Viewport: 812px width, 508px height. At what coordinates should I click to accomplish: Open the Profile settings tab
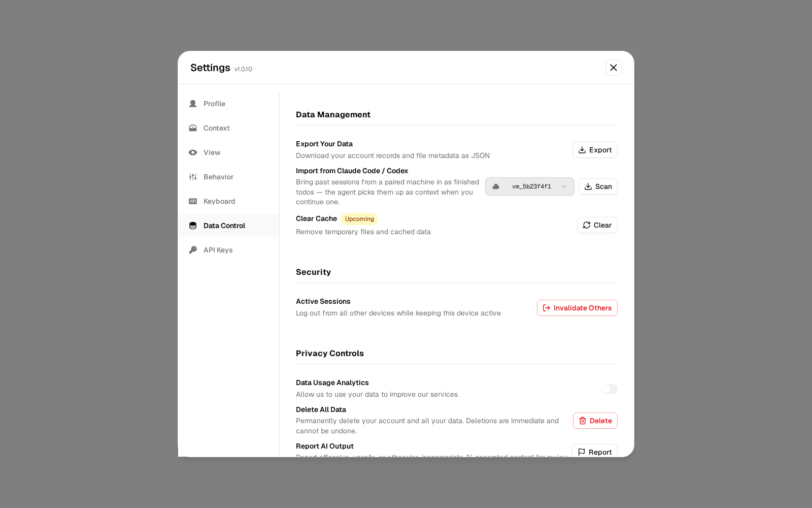click(x=228, y=104)
